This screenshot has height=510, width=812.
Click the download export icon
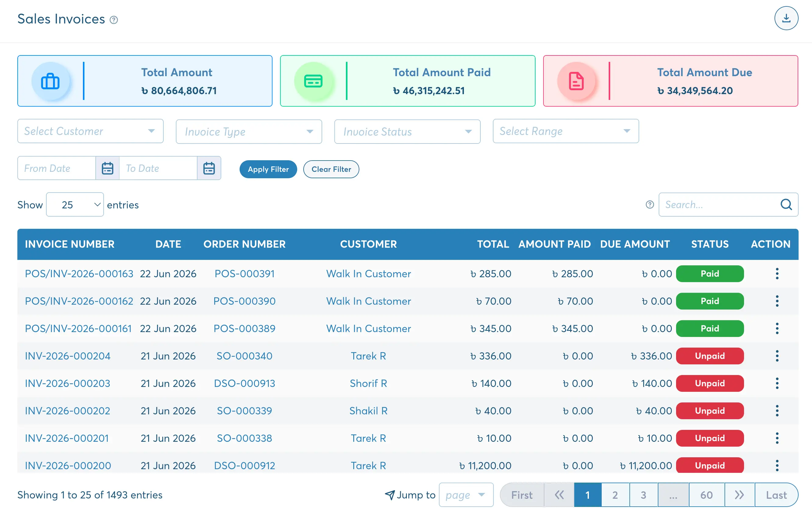click(786, 19)
